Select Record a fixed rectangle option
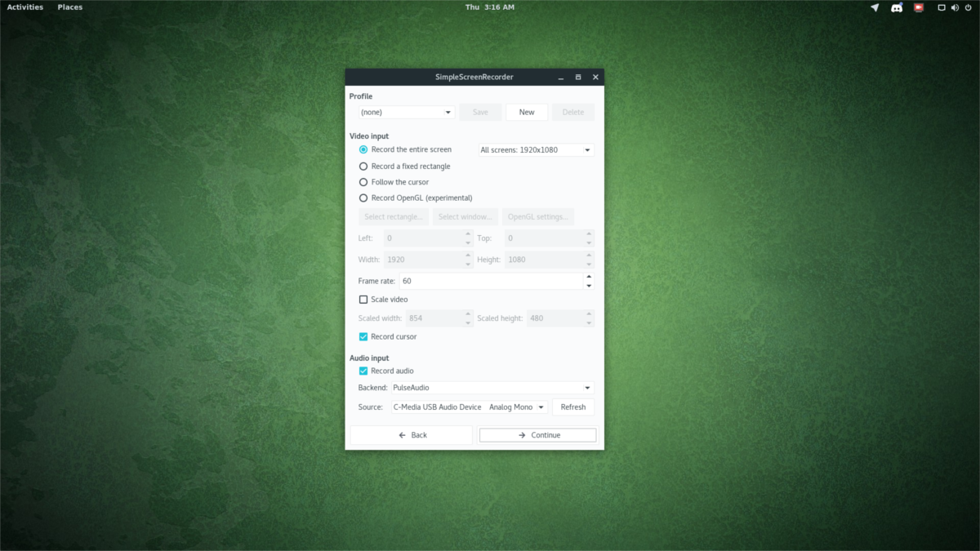 click(x=405, y=166)
